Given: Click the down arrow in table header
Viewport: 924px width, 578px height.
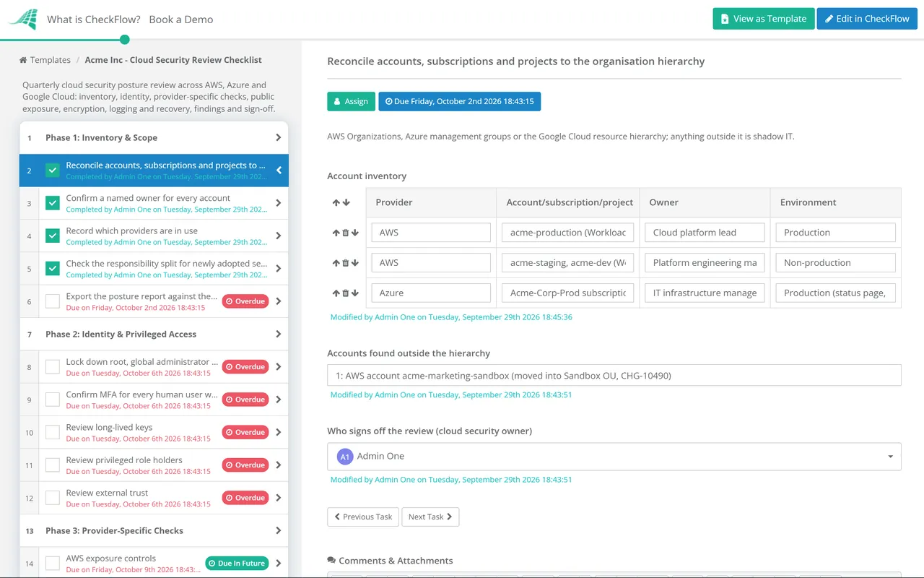Looking at the screenshot, I should point(346,203).
